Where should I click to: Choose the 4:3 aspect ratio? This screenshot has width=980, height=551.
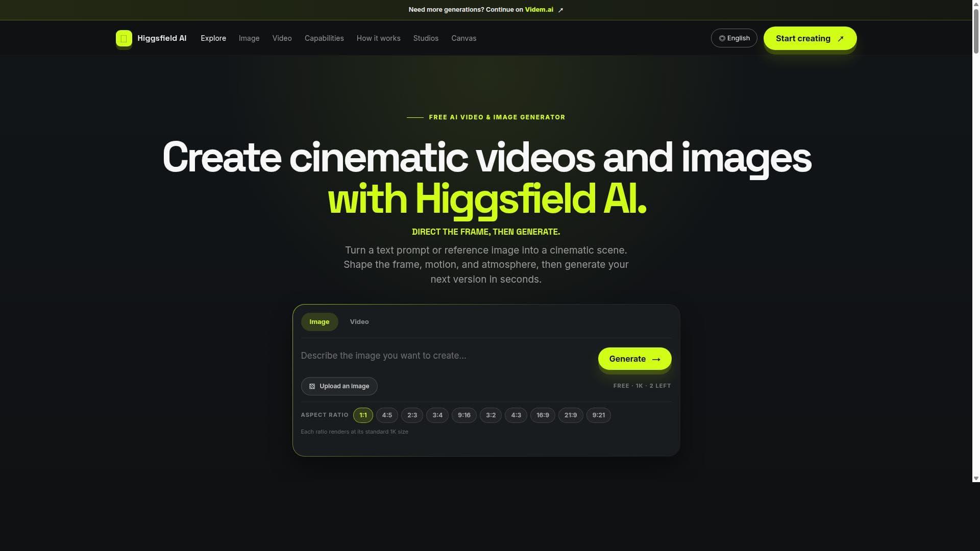[x=516, y=415]
